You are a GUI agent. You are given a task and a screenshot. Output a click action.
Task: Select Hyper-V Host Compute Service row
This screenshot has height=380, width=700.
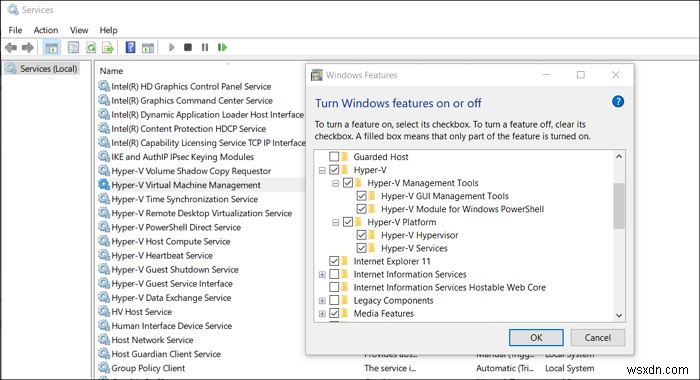[x=171, y=241]
